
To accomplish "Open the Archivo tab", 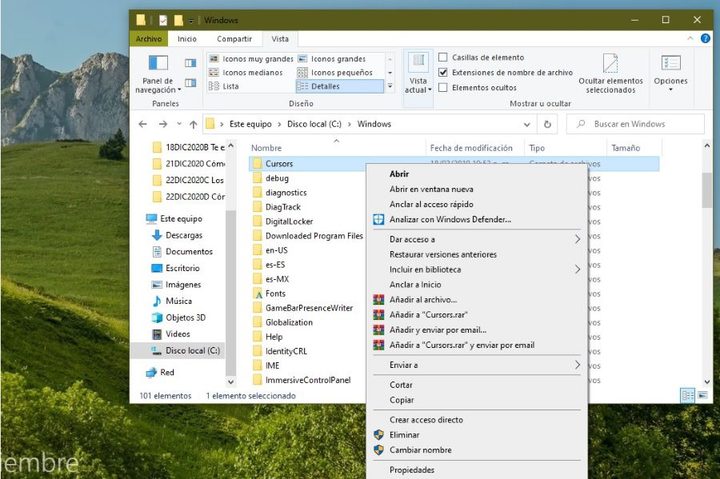I will point(149,39).
